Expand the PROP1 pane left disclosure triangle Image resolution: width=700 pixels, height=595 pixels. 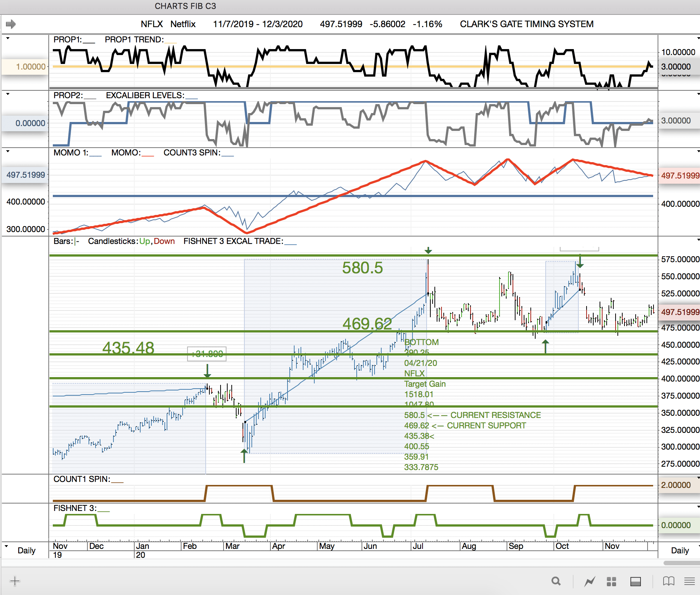[x=8, y=38]
